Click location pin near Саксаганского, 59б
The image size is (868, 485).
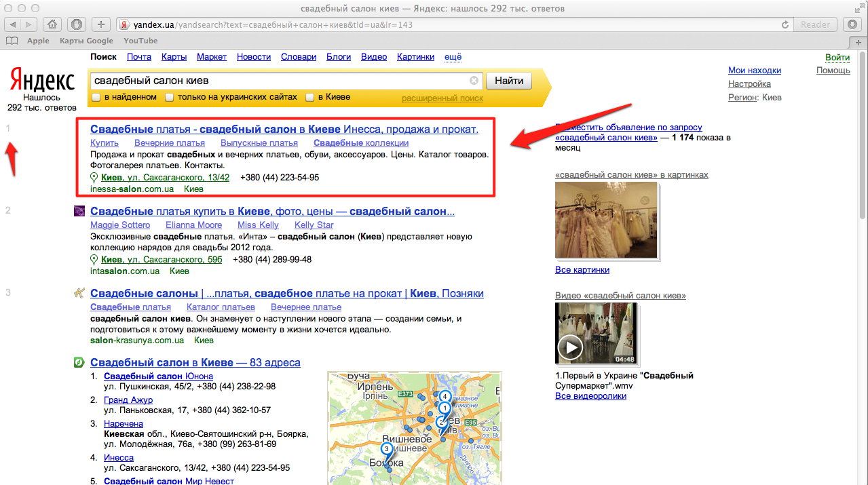(x=94, y=260)
